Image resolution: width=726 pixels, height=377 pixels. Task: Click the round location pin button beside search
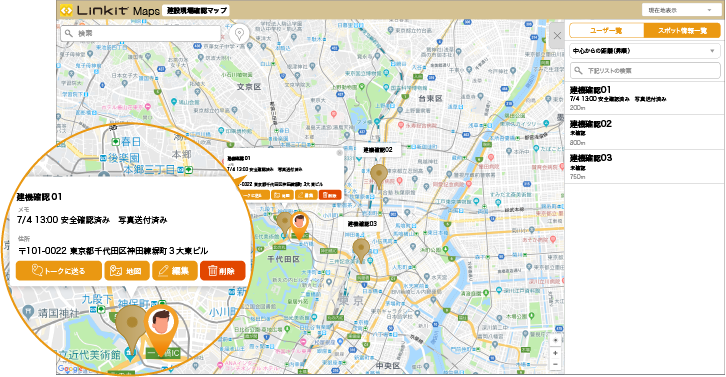[239, 33]
